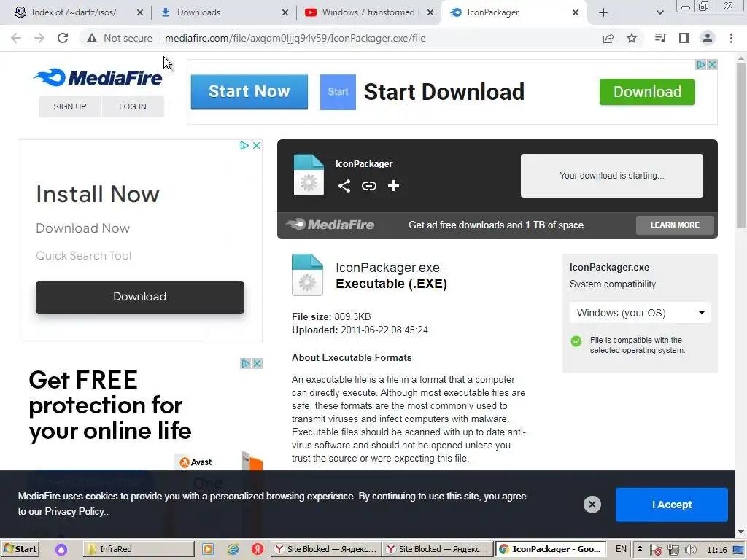The height and width of the screenshot is (560, 747).
Task: Click the volume icon in system tray
Action: tap(690, 550)
